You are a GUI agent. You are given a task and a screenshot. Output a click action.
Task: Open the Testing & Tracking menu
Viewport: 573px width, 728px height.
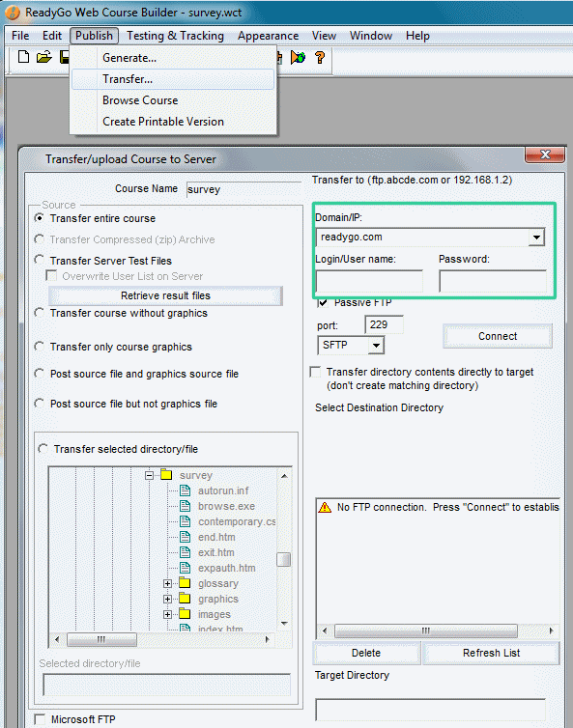pyautogui.click(x=175, y=36)
